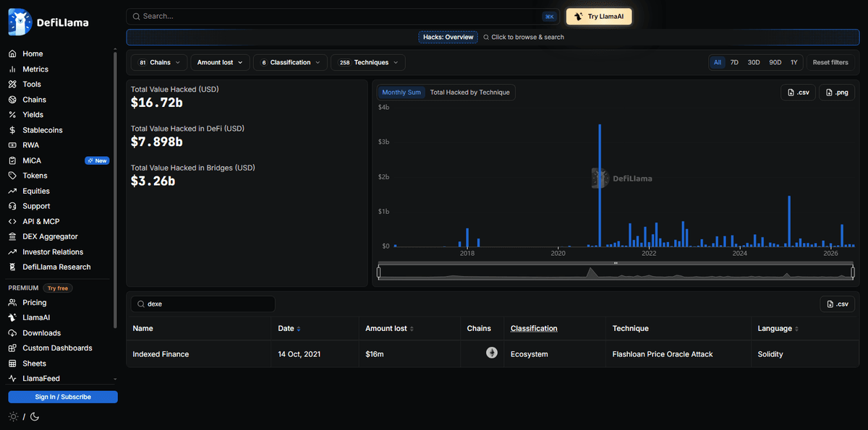Viewport: 868px width, 430px height.
Task: Select the 1Y time range
Action: click(794, 63)
